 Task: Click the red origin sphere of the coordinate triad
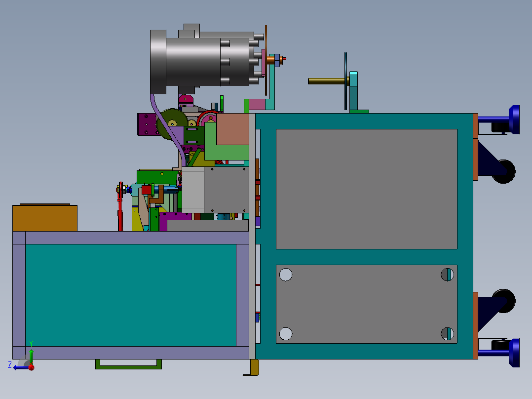pyautogui.click(x=31, y=367)
